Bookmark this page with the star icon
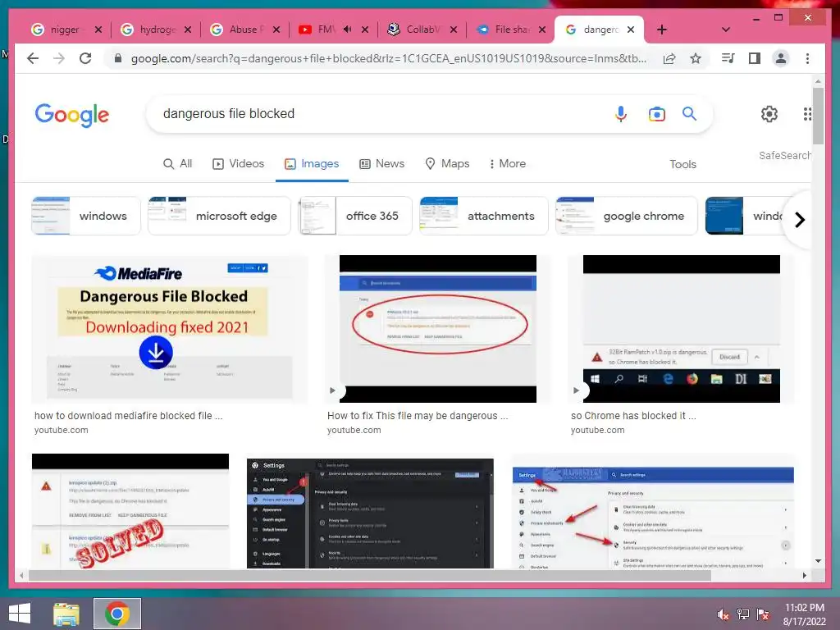The width and height of the screenshot is (840, 630). coord(696,58)
